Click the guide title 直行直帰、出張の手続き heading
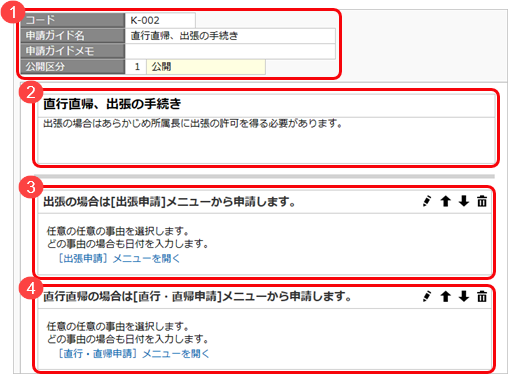This screenshot has width=508, height=374. (112, 104)
